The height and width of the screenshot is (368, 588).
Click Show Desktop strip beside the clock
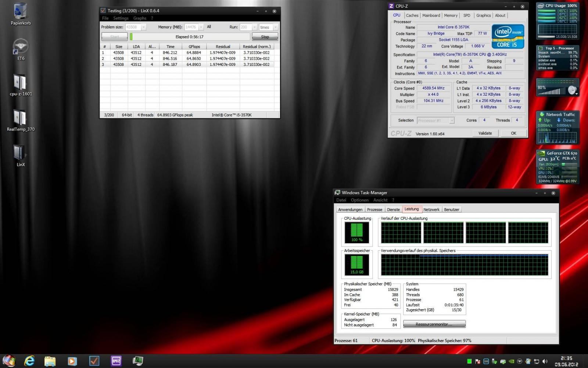click(585, 361)
